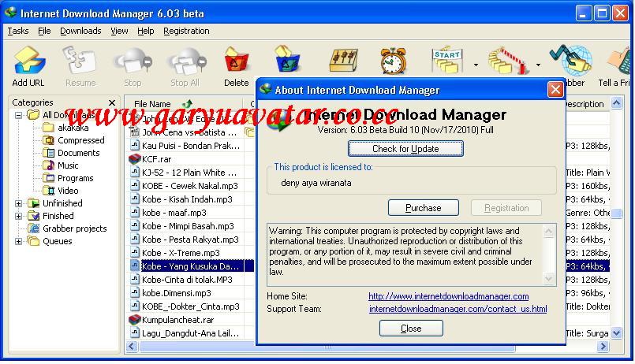
Task: Click the Stop Queue barrier icon
Action: tap(509, 61)
